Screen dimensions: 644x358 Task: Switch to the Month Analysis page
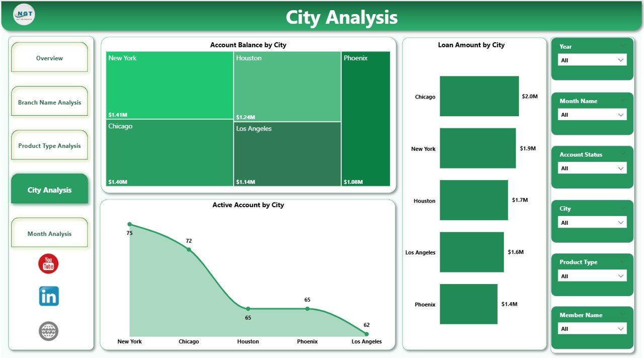point(49,233)
